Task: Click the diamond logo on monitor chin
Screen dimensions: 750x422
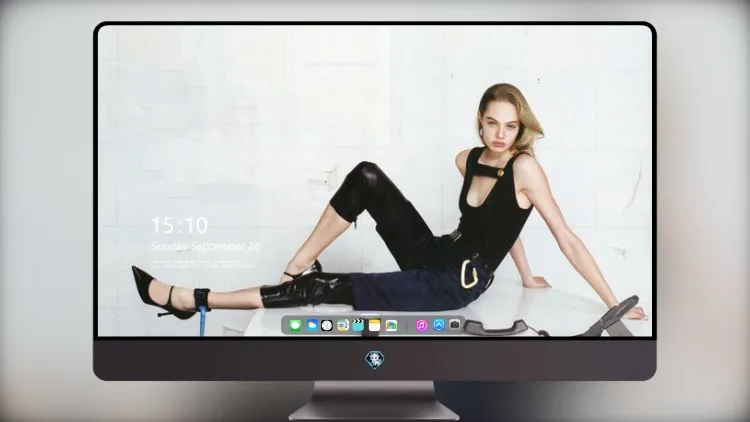Action: [375, 359]
